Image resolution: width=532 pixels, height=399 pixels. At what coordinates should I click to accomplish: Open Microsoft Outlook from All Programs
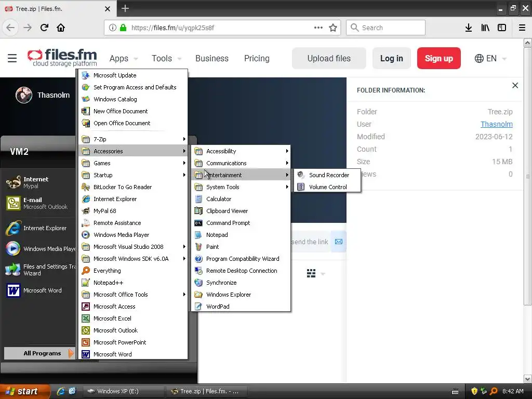(133, 330)
